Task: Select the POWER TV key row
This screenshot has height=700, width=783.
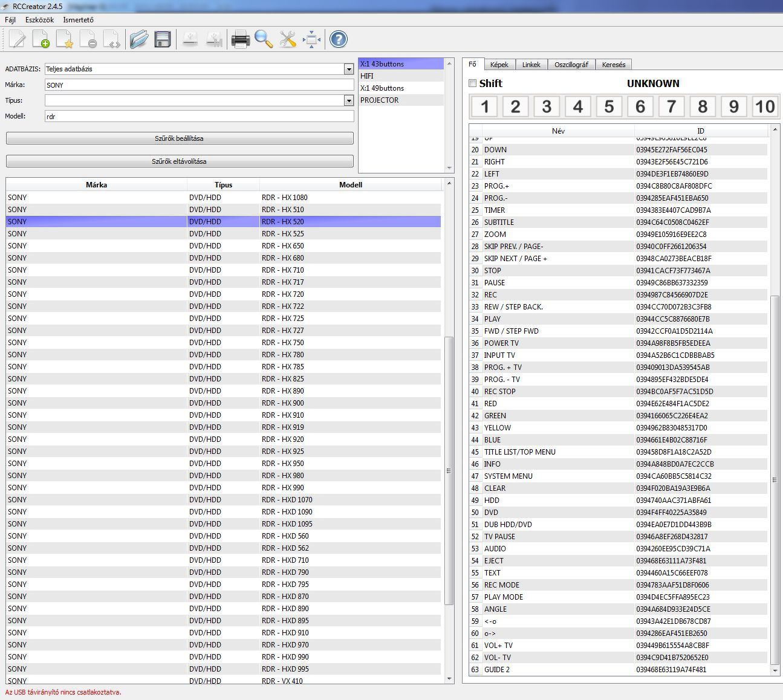Action: pos(619,343)
